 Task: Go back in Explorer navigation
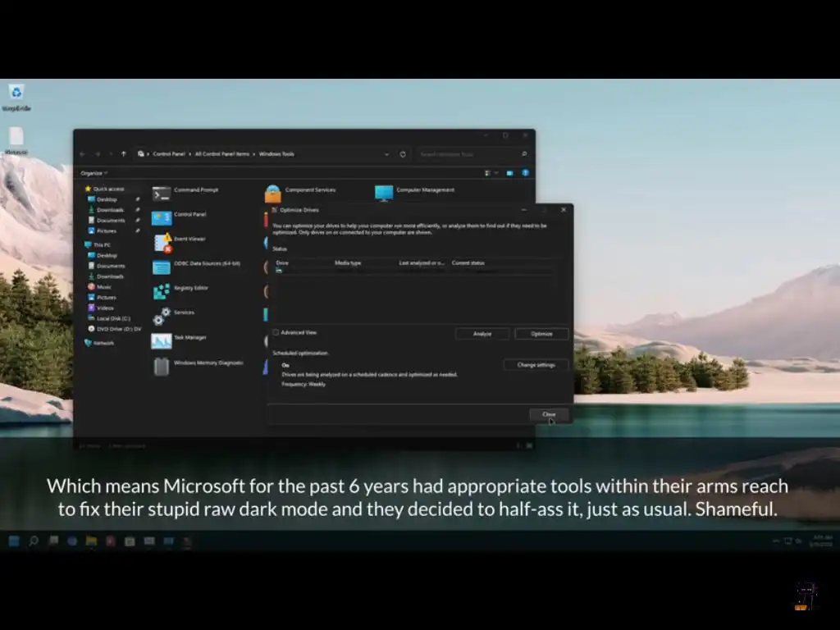point(83,154)
